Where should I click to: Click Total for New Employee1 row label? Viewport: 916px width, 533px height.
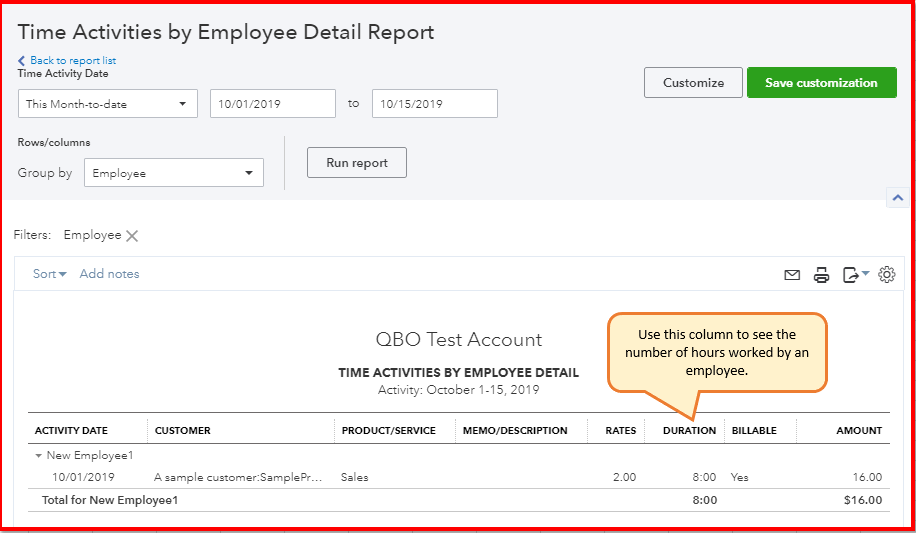tap(110, 500)
